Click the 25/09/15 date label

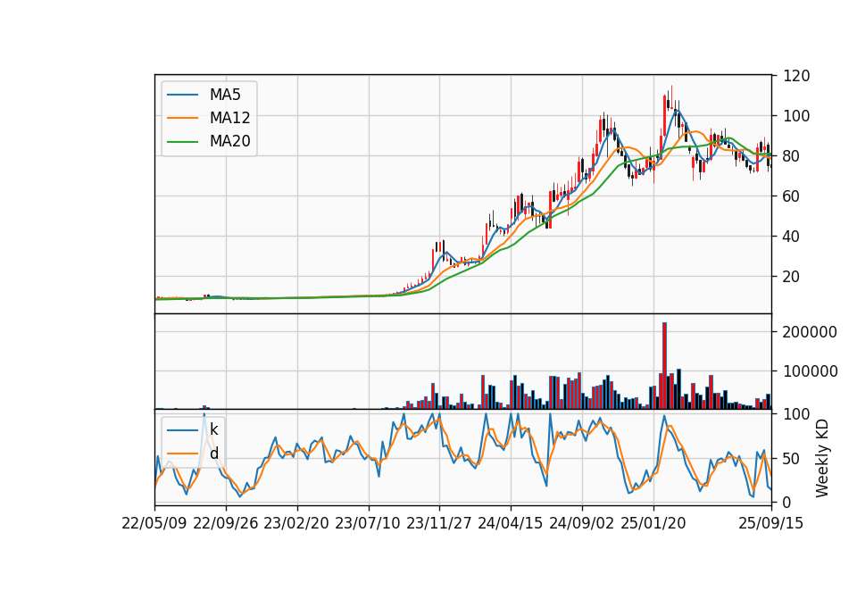click(x=771, y=523)
